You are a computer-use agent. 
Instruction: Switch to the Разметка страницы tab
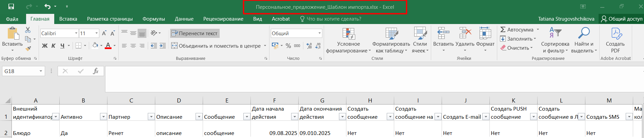point(110,19)
